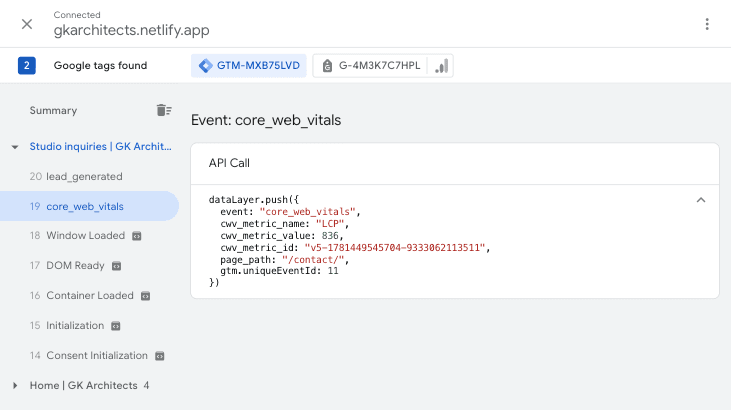Click the tag icon beside G-4M3K7C7HPL
This screenshot has height=410, width=731.
[327, 66]
